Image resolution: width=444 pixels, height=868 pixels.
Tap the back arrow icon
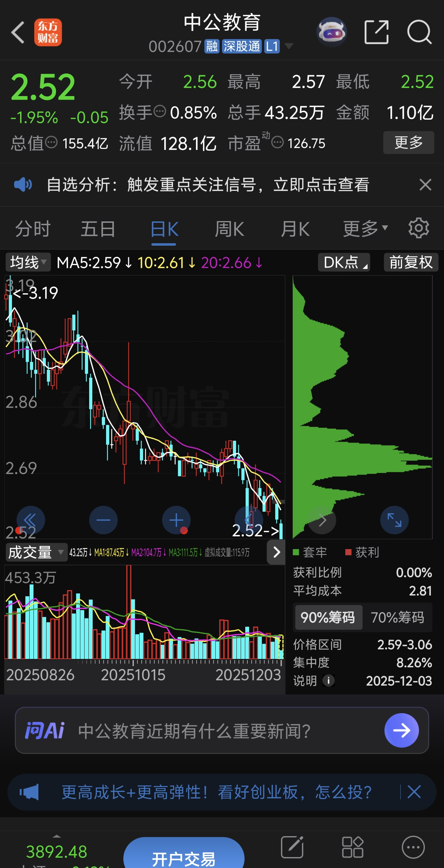coord(18,32)
